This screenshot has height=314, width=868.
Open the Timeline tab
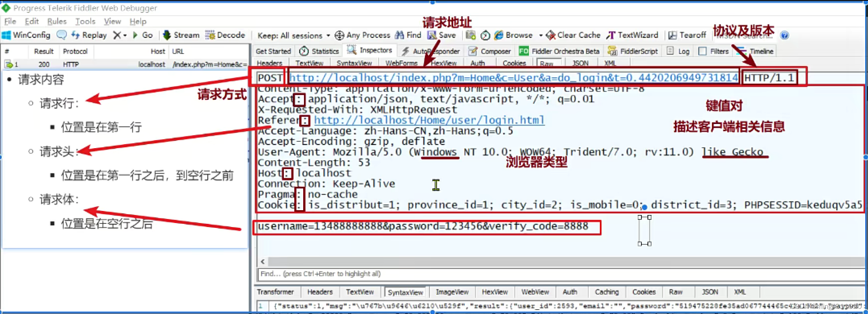pos(755,51)
